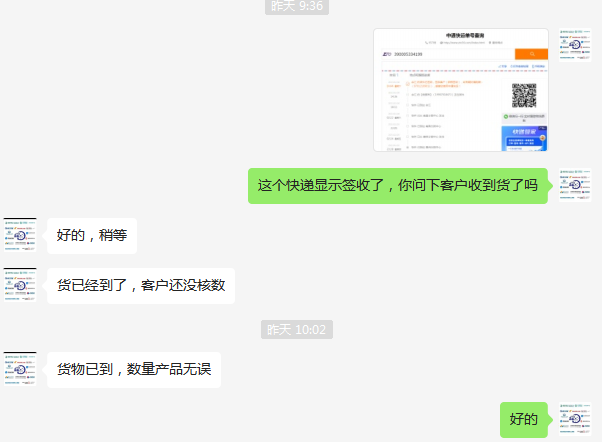This screenshot has height=442, width=602.
Task: Select the 货已经到了，客户还没核数 message
Action: point(141,286)
